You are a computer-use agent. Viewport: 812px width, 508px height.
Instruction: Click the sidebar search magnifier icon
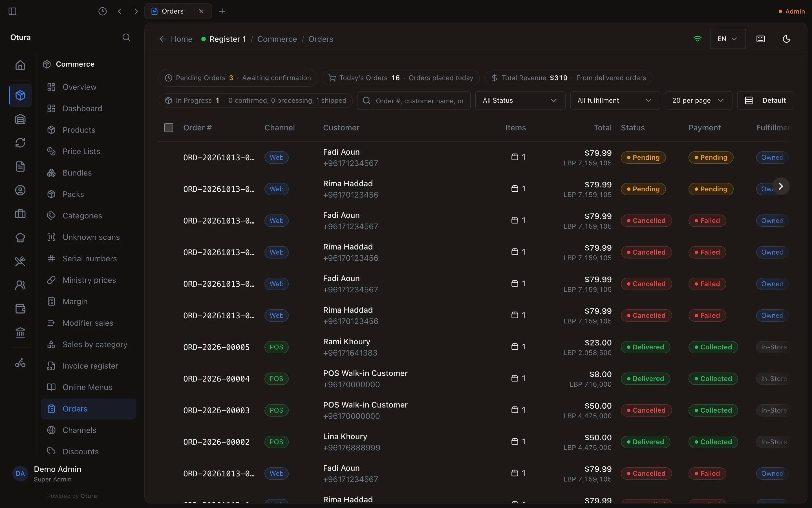(x=126, y=37)
